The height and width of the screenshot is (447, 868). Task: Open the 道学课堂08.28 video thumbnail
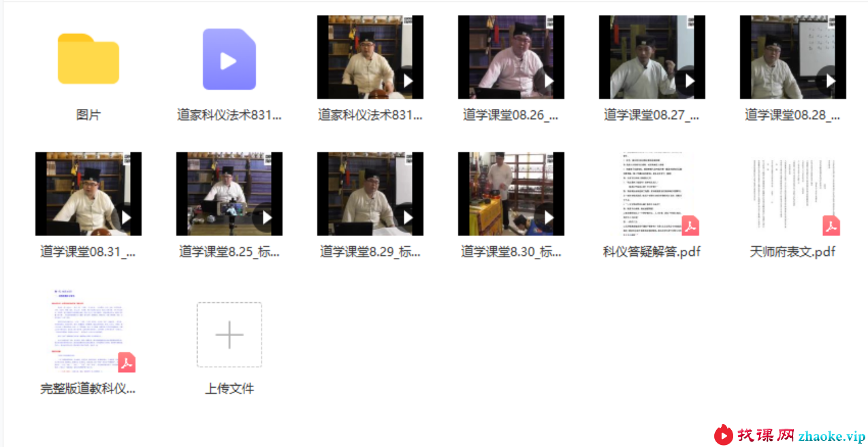point(793,57)
